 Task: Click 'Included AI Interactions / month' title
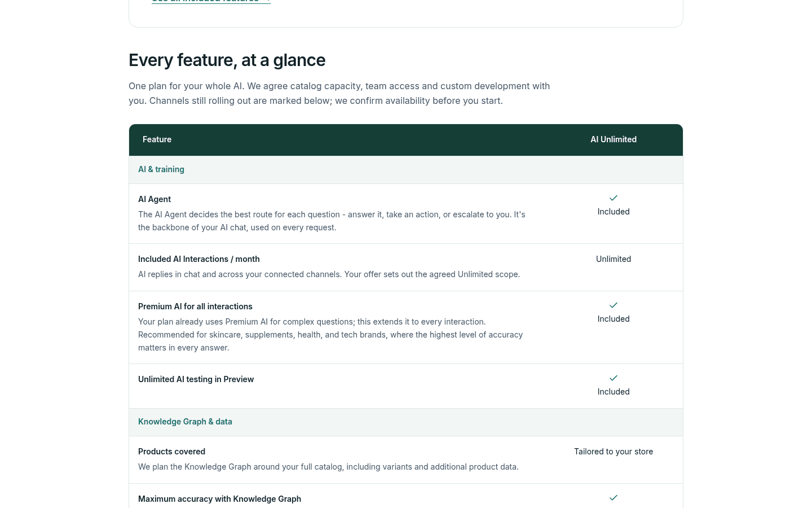pos(199,259)
